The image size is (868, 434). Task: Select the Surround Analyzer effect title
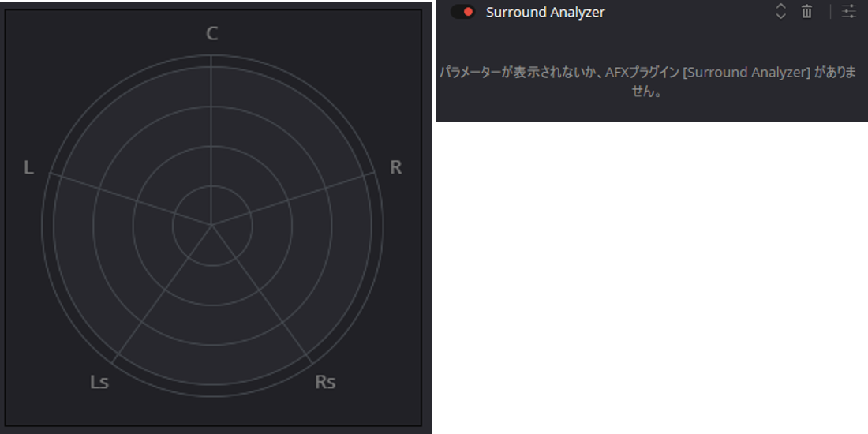(x=545, y=12)
